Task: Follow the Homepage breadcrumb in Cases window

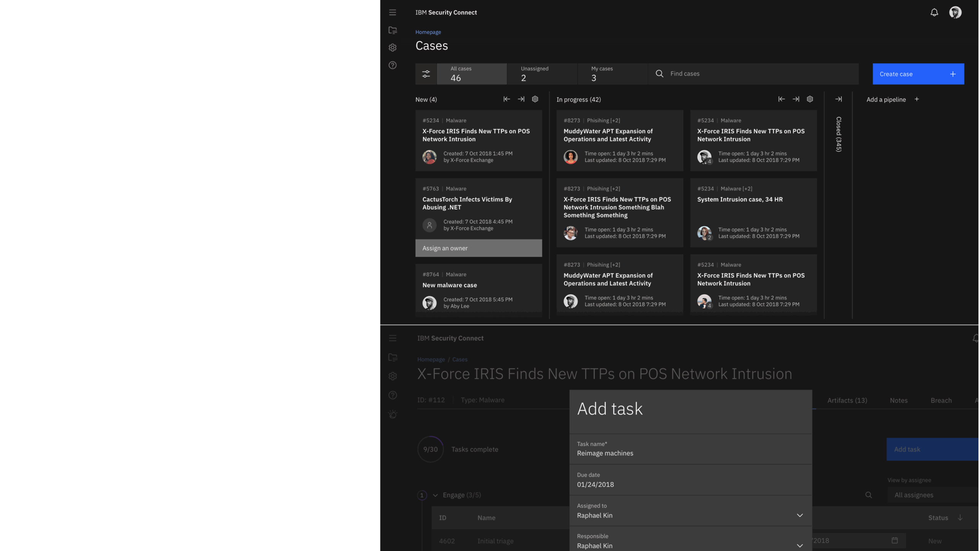Action: (428, 32)
